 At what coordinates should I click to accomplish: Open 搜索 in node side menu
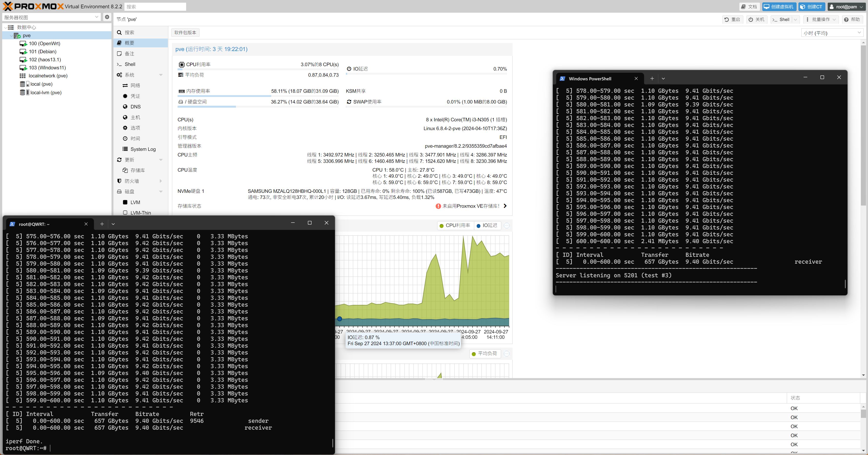141,32
